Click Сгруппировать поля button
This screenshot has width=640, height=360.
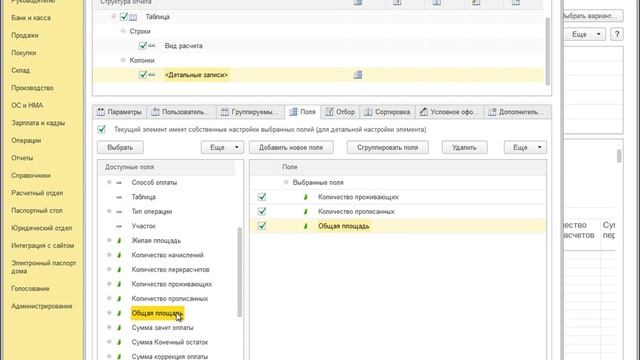pos(388,147)
